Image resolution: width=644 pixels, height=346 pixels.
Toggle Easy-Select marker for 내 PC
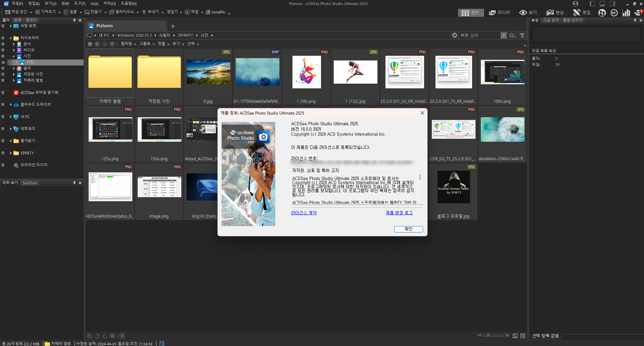click(3, 117)
